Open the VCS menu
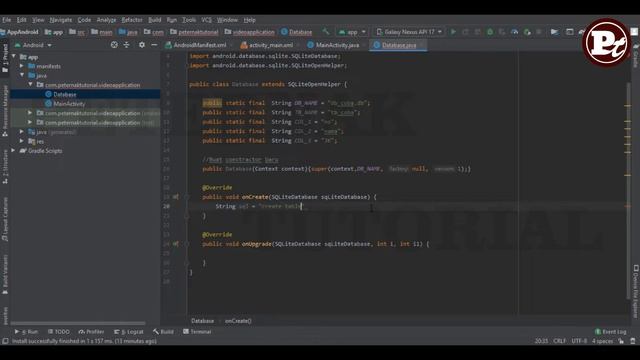 pyautogui.click(x=207, y=20)
